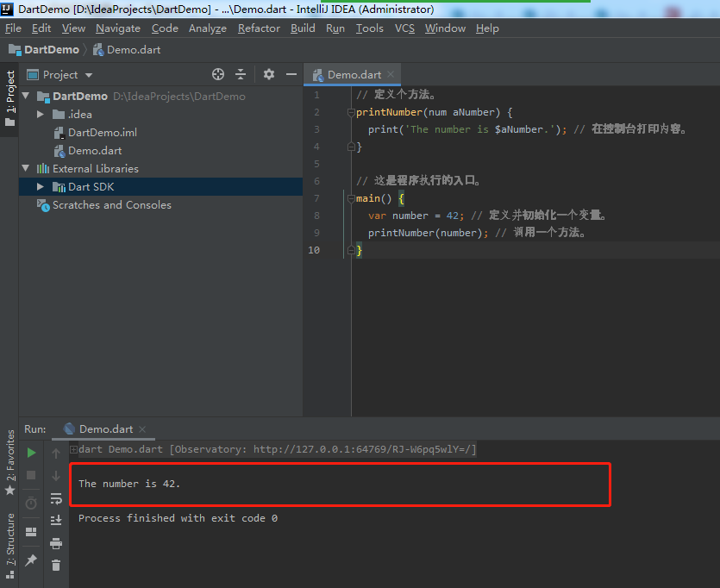Open the Tools menu
Viewport: 720px width, 588px height.
370,28
